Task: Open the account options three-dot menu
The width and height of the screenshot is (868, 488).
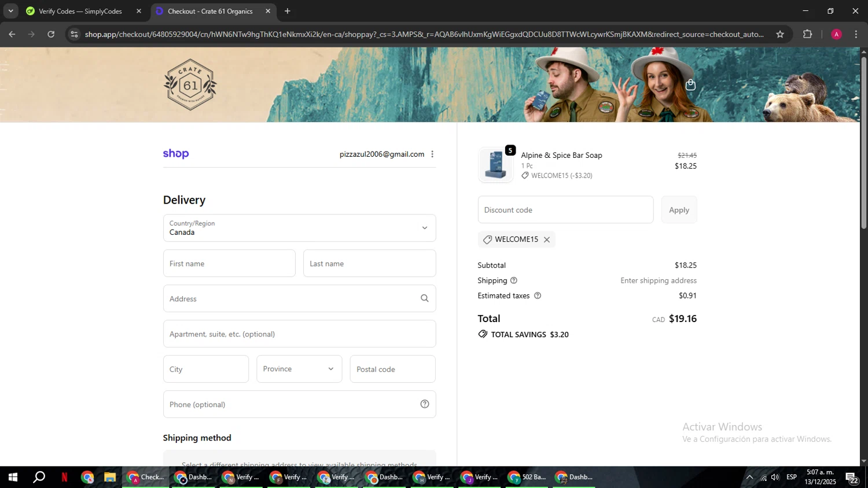Action: tap(432, 154)
